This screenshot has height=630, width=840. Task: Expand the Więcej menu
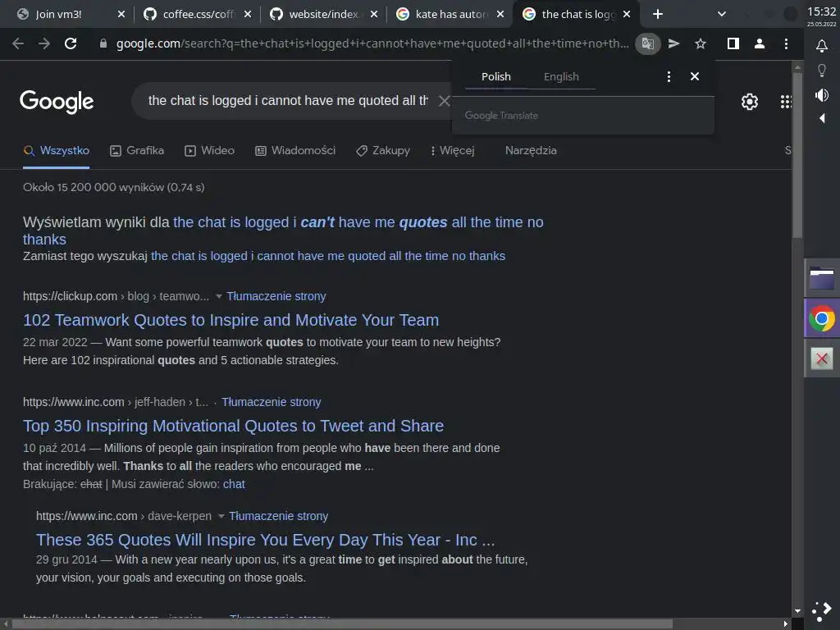(x=453, y=151)
